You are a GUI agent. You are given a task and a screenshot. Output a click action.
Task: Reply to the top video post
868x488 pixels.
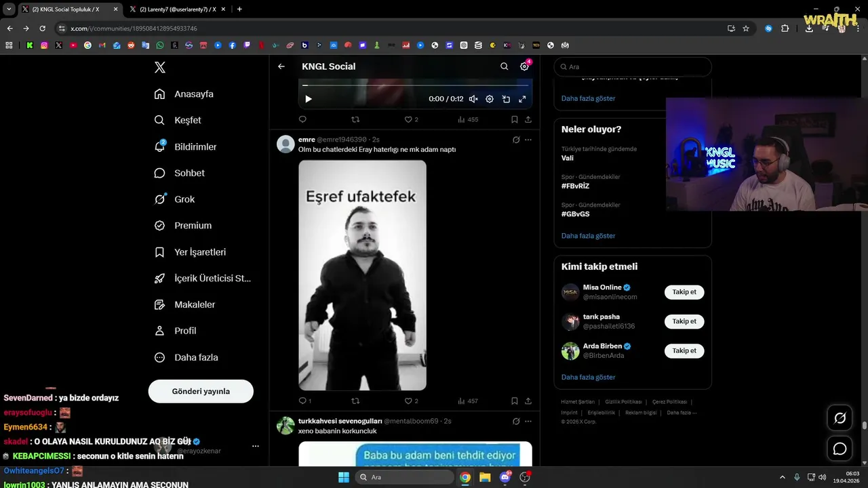[302, 119]
